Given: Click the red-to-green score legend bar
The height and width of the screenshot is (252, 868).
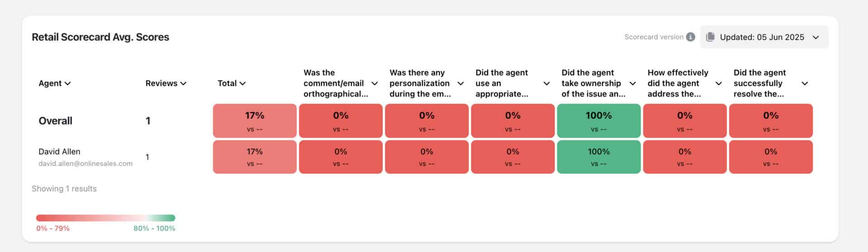Looking at the screenshot, I should 105,218.
